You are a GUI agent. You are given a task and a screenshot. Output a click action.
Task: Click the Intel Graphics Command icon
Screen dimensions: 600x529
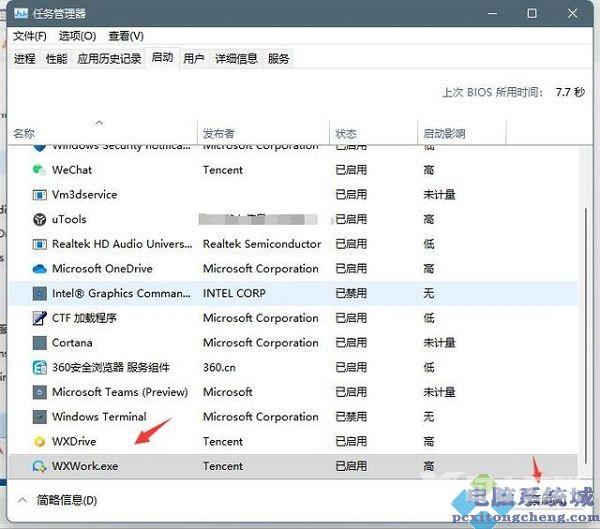coord(39,293)
